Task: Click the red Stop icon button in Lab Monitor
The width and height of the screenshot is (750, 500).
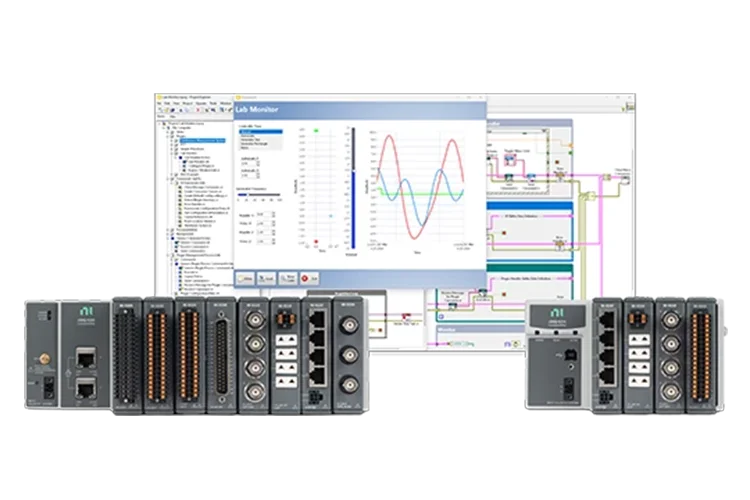Action: point(309,278)
